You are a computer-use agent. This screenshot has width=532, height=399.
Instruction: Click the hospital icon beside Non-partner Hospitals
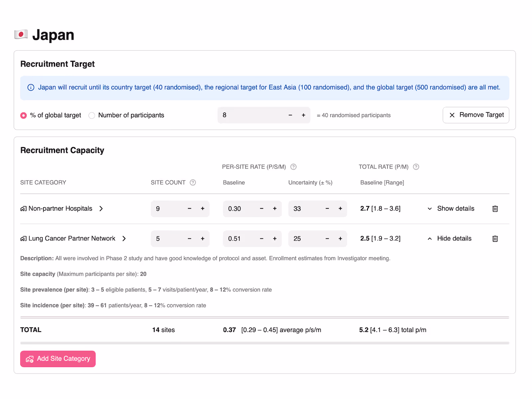[x=23, y=208]
